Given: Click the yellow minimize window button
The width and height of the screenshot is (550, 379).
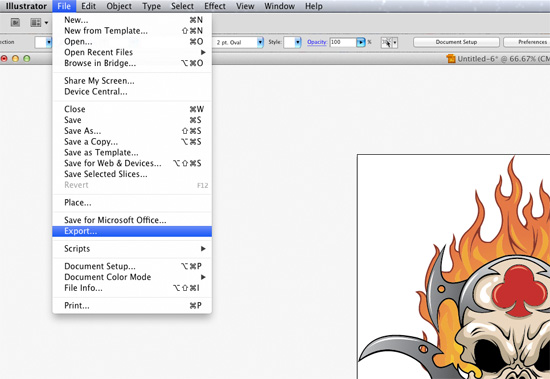Looking at the screenshot, I should click(15, 59).
